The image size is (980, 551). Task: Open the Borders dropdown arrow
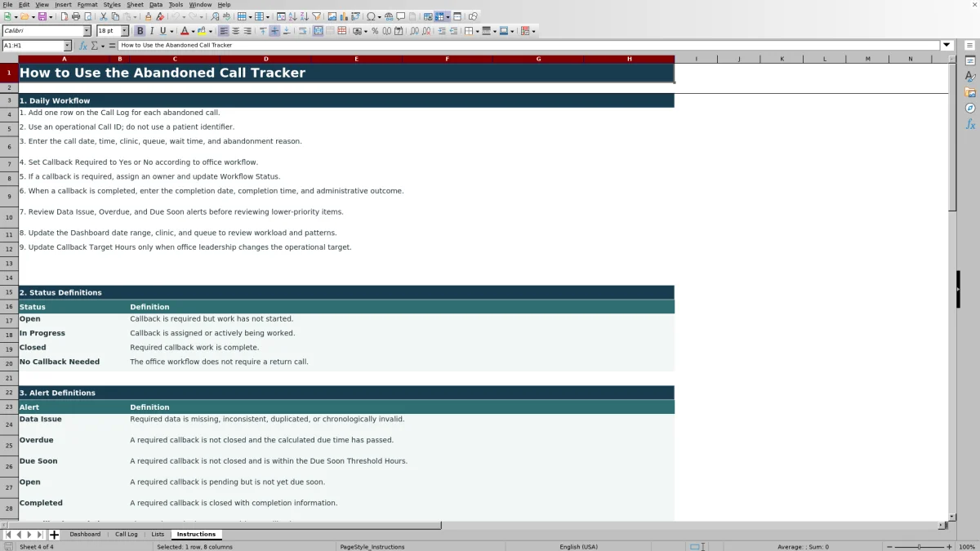(477, 31)
